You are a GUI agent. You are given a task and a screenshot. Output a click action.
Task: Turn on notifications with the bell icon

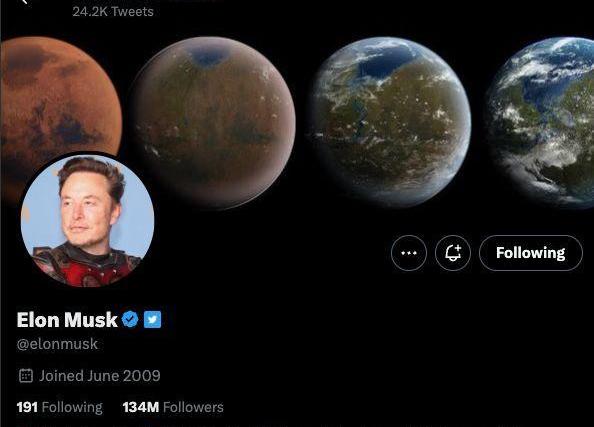click(x=453, y=253)
